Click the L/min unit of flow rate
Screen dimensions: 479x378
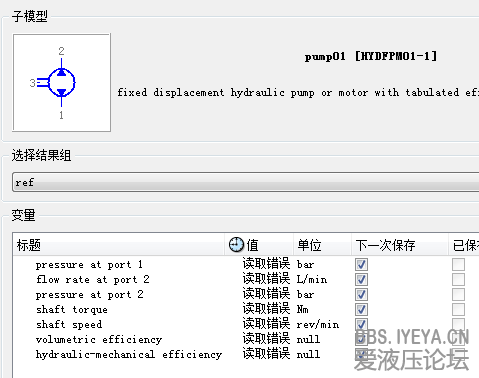312,279
